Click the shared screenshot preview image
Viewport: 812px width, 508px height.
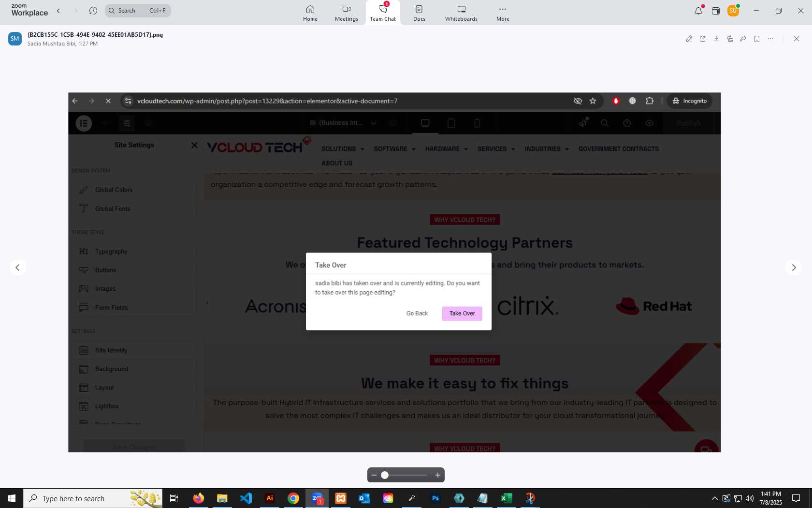[x=394, y=272]
